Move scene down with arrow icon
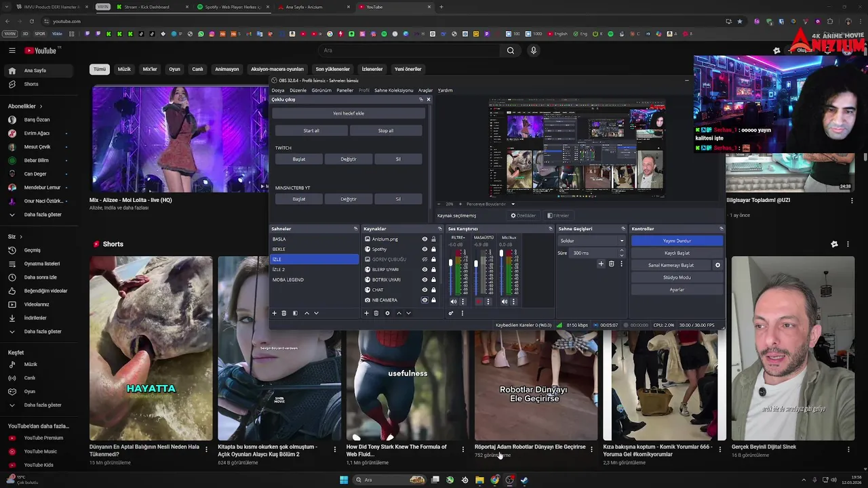The height and width of the screenshot is (488, 868). pyautogui.click(x=316, y=313)
